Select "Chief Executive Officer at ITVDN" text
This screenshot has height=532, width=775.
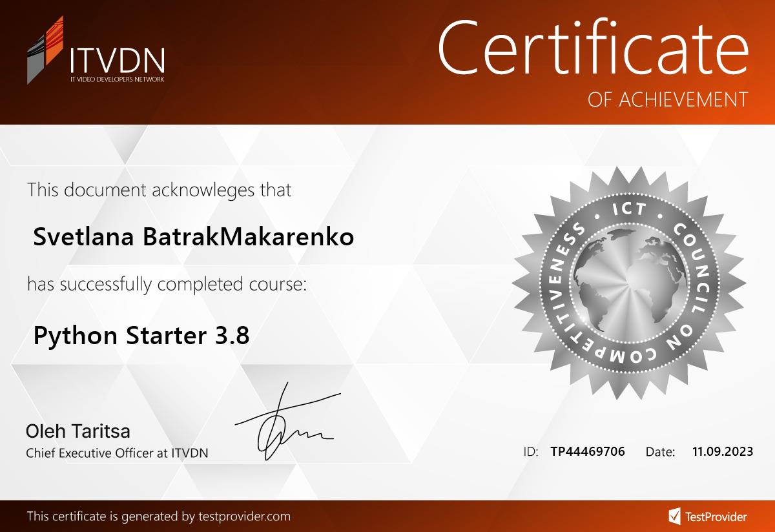click(117, 453)
